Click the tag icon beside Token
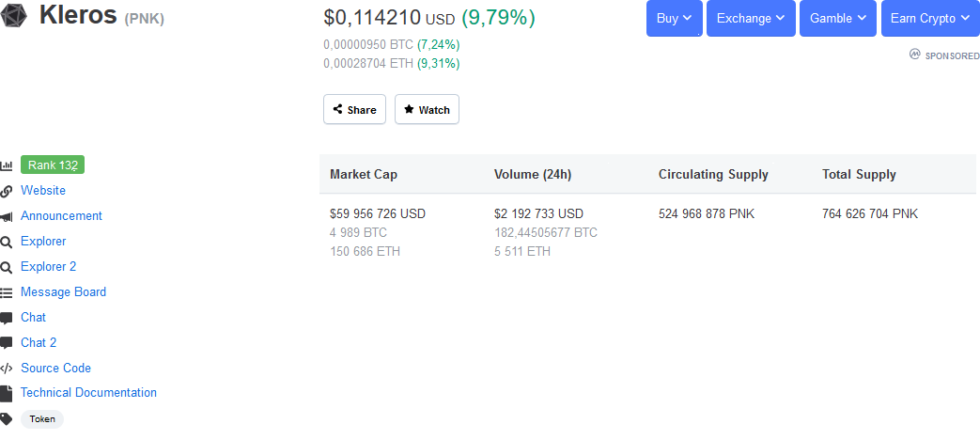The image size is (980, 440). pos(7,418)
